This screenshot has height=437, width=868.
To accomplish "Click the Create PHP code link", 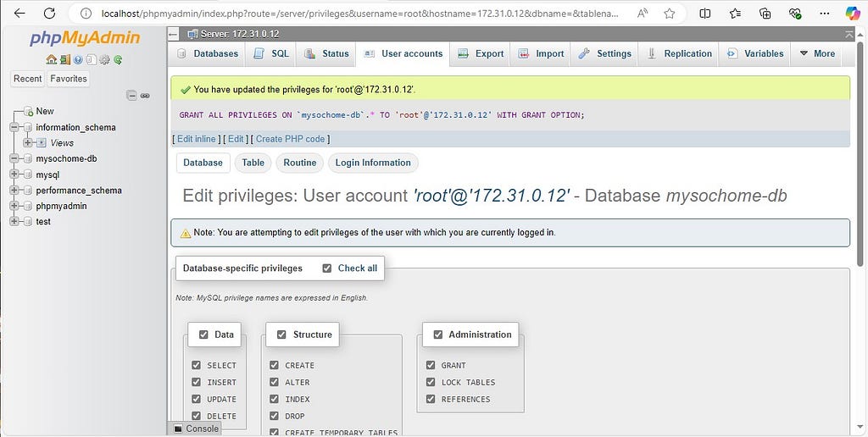I will click(x=290, y=139).
